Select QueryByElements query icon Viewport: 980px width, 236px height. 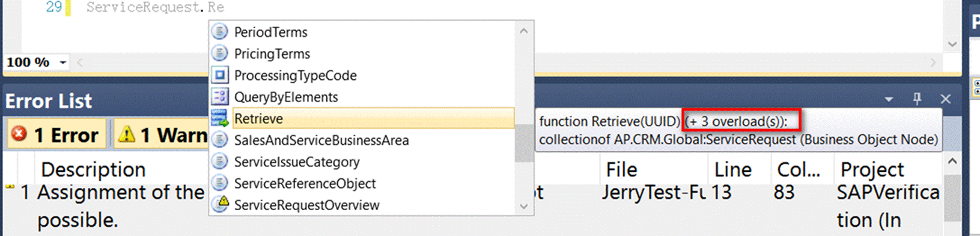tap(220, 97)
